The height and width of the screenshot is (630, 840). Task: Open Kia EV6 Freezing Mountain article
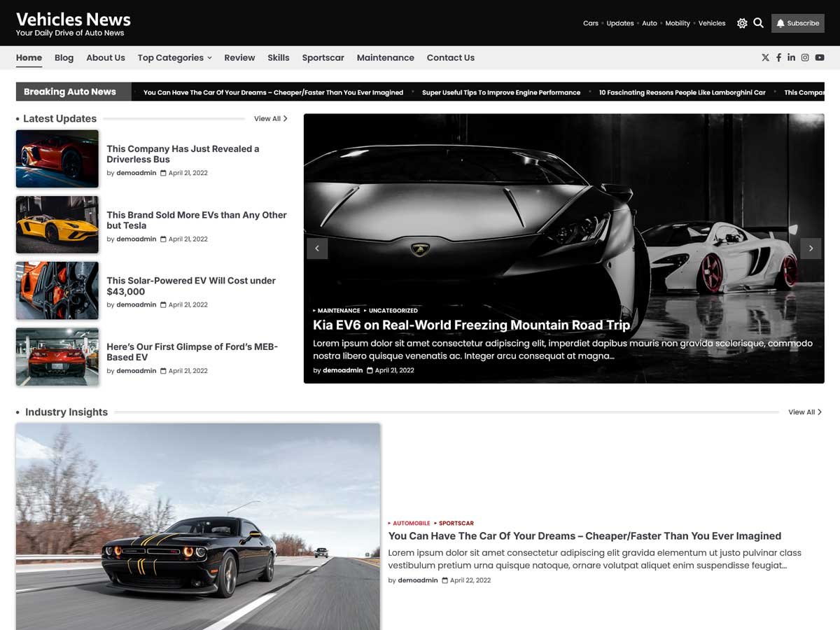471,325
